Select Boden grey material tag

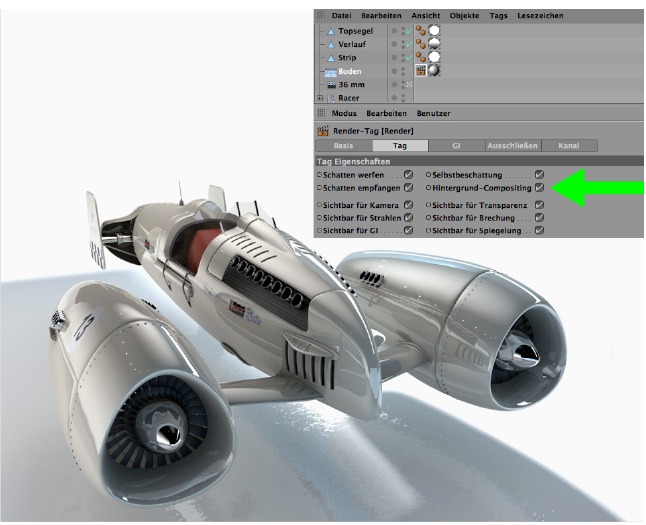pyautogui.click(x=434, y=70)
